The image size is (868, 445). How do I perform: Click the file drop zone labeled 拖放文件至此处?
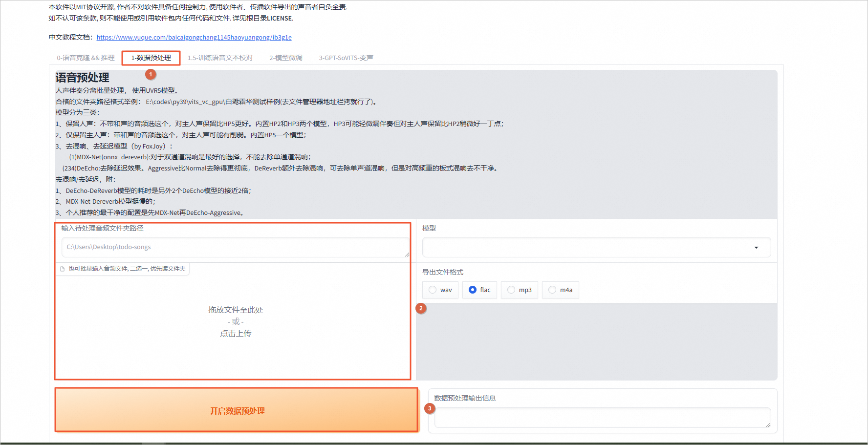[x=236, y=310]
